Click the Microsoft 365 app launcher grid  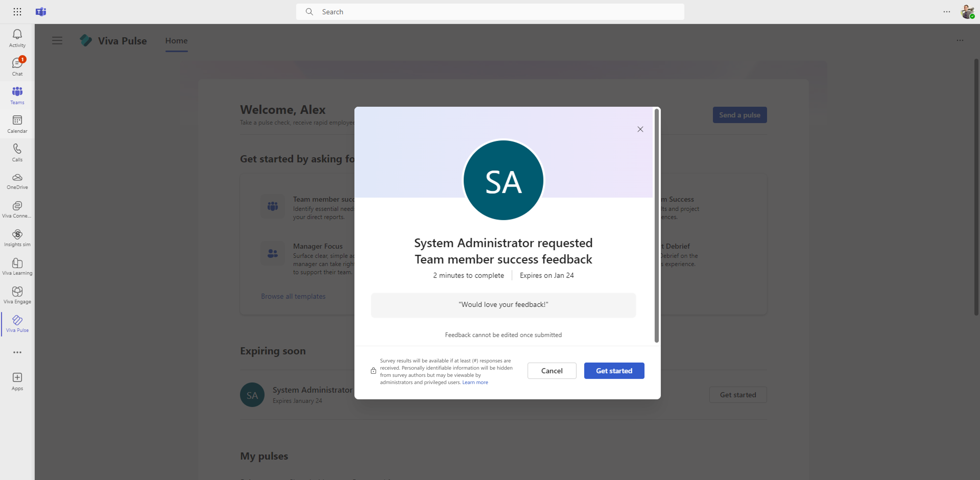pos(17,12)
